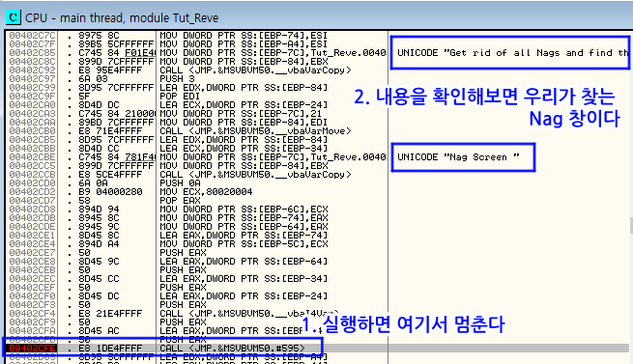
Task: Select the CALL MSVBVM50.#595 instruction
Action: pos(232,348)
